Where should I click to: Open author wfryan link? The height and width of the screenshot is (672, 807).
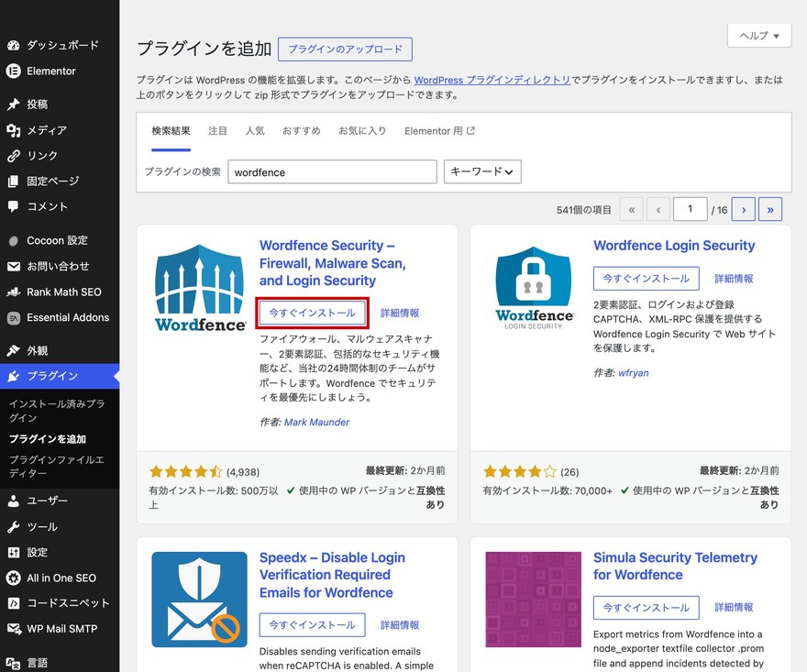(633, 372)
